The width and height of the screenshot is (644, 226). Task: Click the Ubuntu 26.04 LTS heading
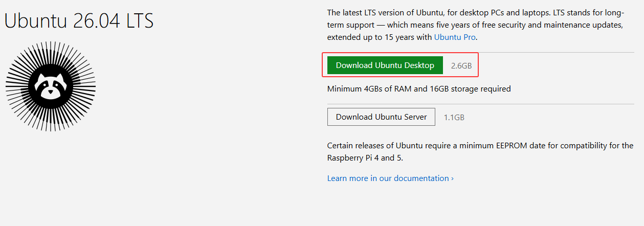coord(79,20)
